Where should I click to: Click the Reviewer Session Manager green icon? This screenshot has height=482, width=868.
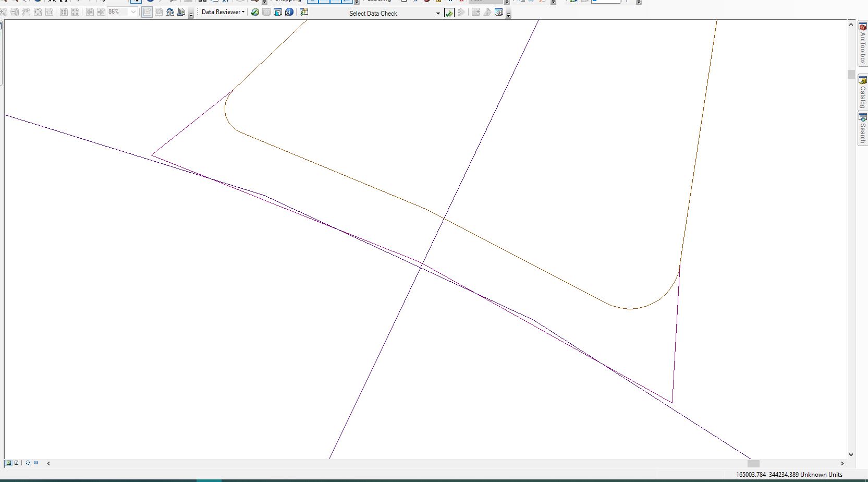tap(255, 12)
